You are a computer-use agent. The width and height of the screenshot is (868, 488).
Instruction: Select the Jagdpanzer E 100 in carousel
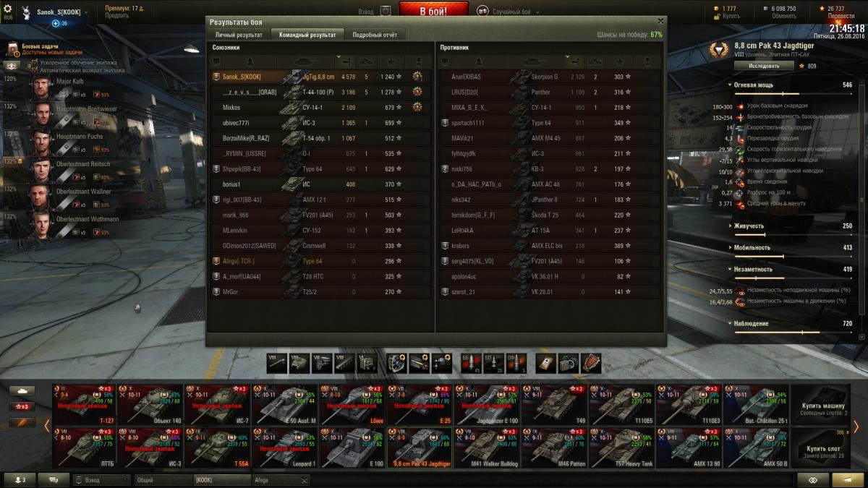(x=488, y=405)
